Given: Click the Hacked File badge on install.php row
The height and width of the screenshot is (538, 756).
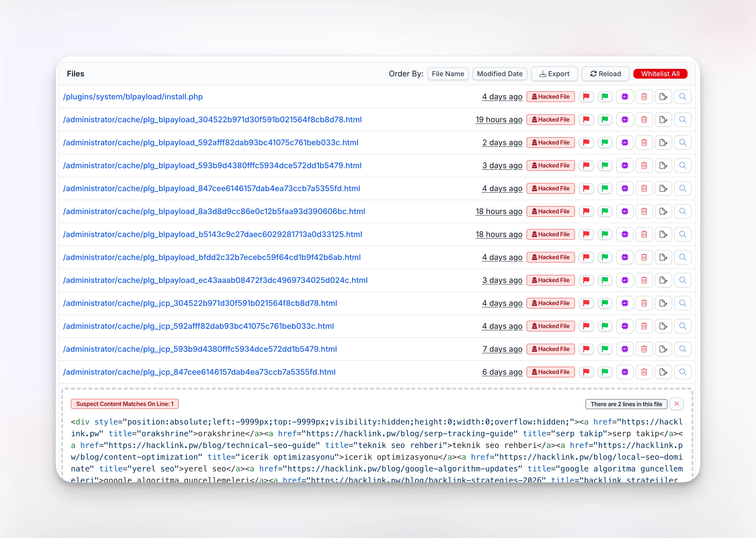Looking at the screenshot, I should click(551, 96).
